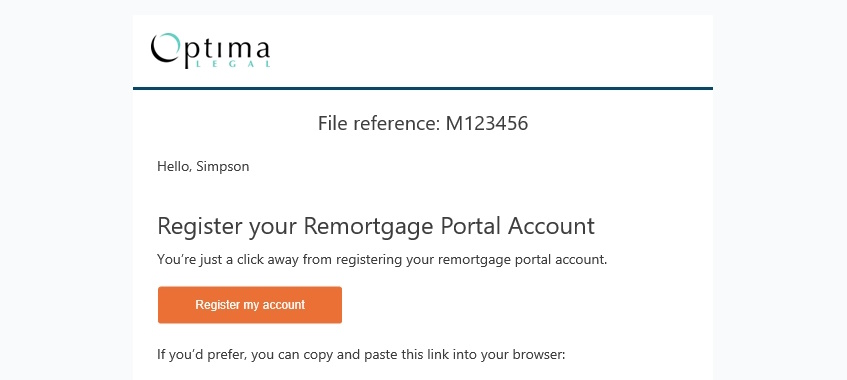Viewport: 847px width, 380px height.
Task: Click the word Account in the heading
Action: [551, 226]
